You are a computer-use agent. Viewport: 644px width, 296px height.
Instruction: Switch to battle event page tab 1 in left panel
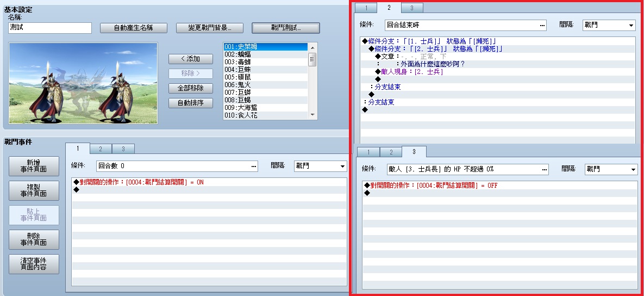(x=78, y=148)
